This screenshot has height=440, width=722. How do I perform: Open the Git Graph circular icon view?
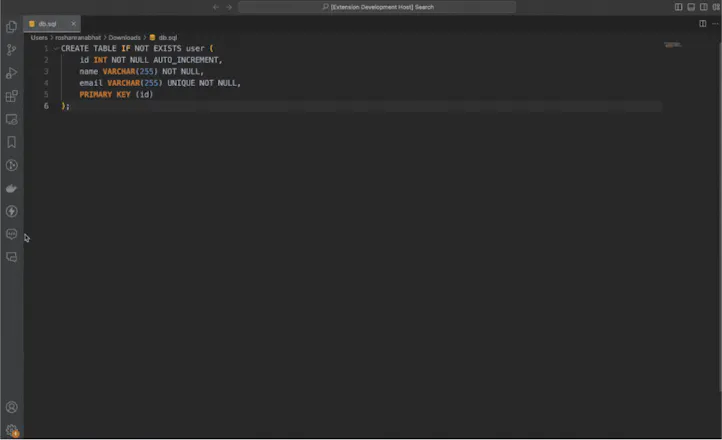point(12,165)
